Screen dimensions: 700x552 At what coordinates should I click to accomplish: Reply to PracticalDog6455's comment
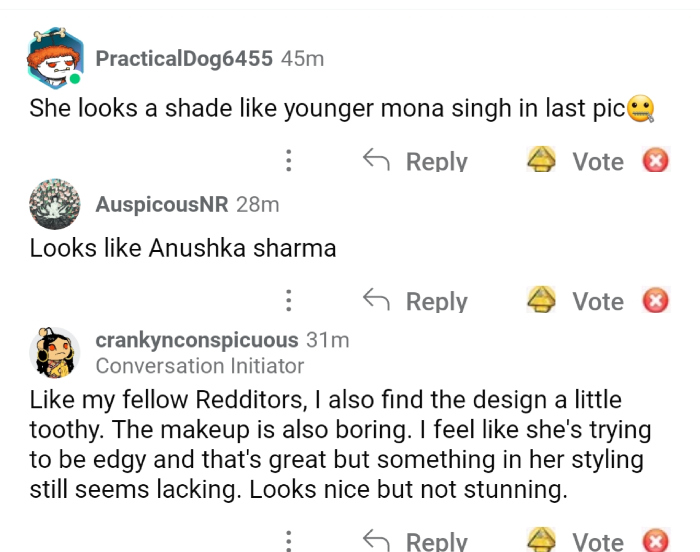tap(415, 161)
